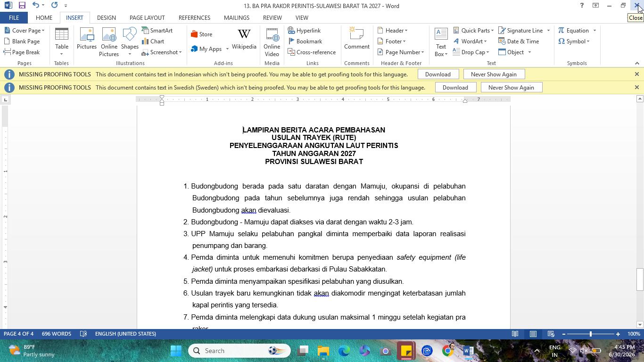Image resolution: width=644 pixels, height=362 pixels.
Task: Switch to Web Layout view
Action: coord(551,334)
